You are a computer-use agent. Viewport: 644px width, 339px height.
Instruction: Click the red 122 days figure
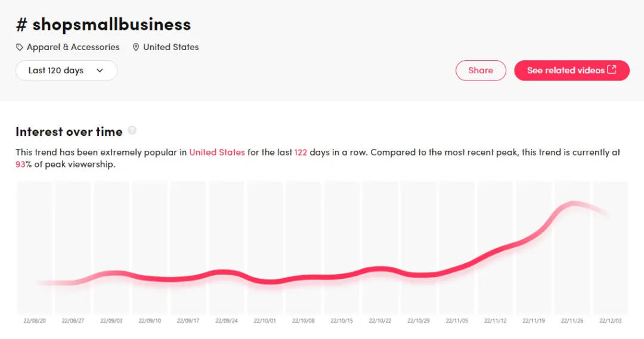tap(301, 152)
